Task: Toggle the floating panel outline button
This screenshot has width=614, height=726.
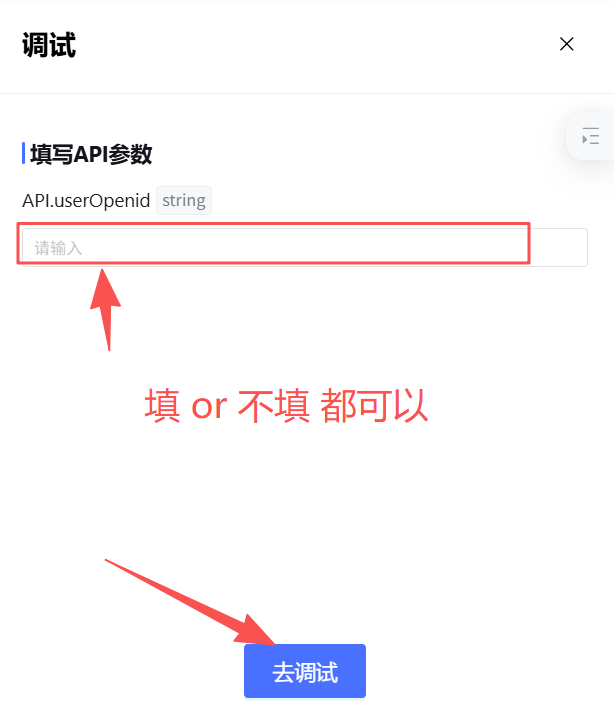Action: [590, 136]
